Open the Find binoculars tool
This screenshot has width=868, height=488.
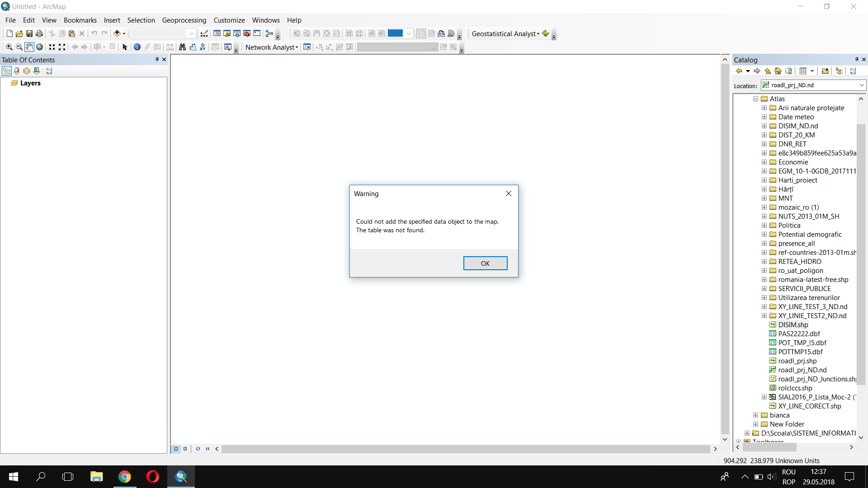pyautogui.click(x=182, y=47)
